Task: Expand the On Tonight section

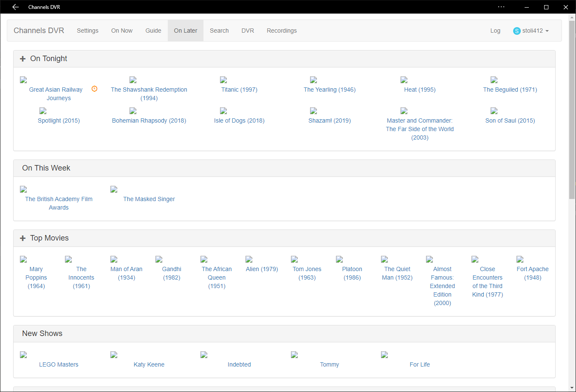Action: click(23, 59)
